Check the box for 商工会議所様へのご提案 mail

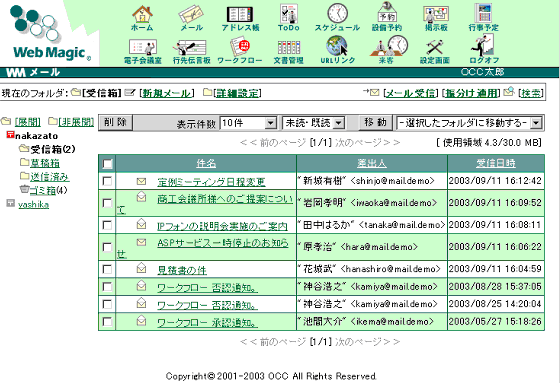[x=107, y=203]
